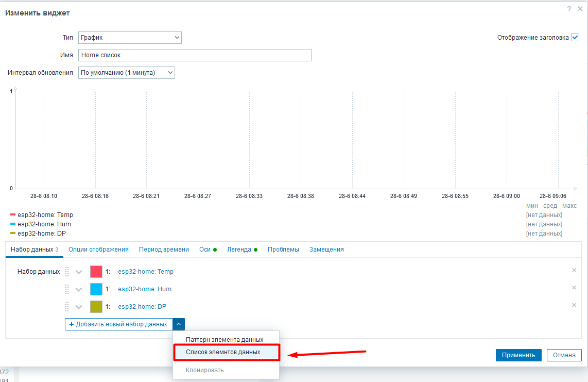Remove the esp32-home: Temp data set
This screenshot has height=382, width=588.
click(x=574, y=270)
